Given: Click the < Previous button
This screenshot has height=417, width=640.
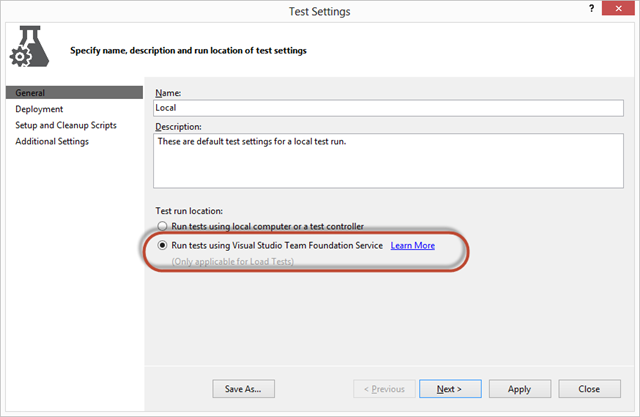Looking at the screenshot, I should [x=384, y=389].
